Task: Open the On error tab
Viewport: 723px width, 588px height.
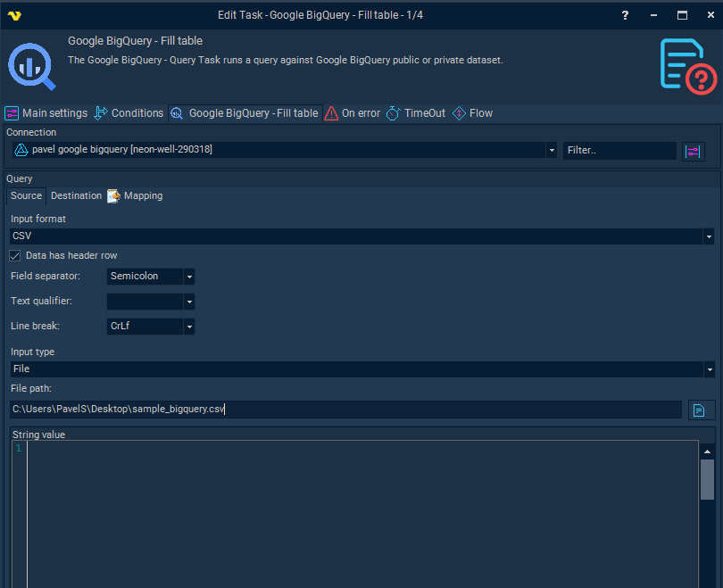Action: [x=353, y=113]
